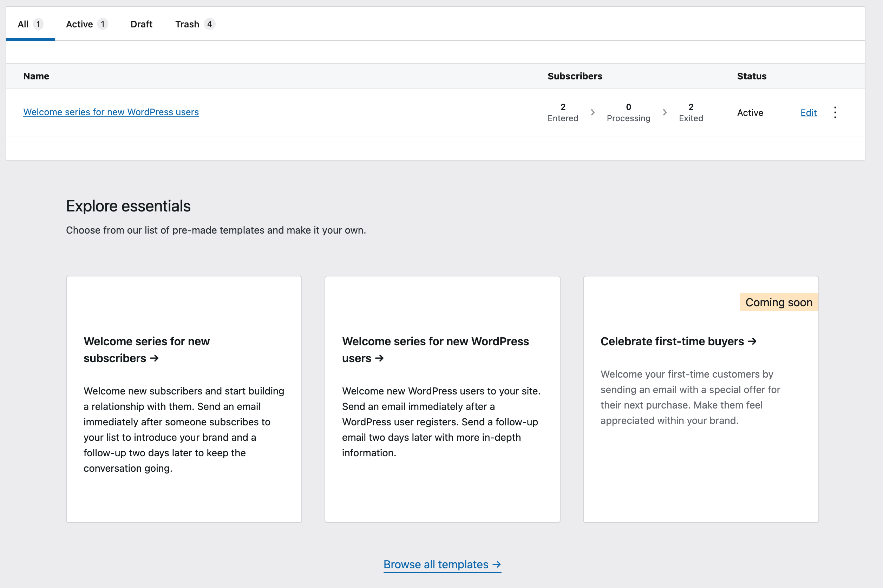Open the three-dot more actions menu
Image resolution: width=883 pixels, height=588 pixels.
(x=835, y=112)
